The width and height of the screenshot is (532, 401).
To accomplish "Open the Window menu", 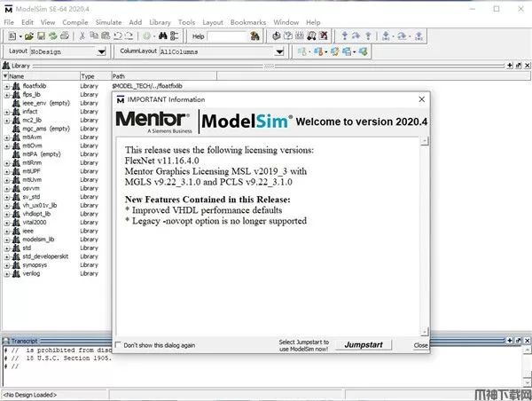I will click(286, 22).
